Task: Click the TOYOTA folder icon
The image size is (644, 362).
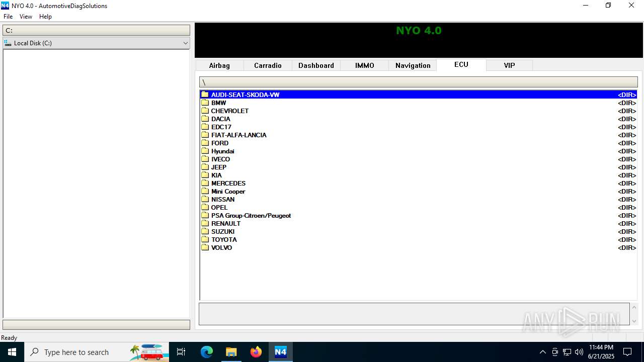Action: (x=205, y=239)
